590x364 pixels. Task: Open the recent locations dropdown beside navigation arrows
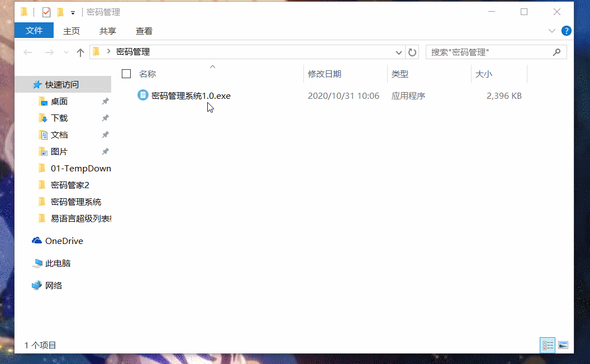tap(65, 52)
